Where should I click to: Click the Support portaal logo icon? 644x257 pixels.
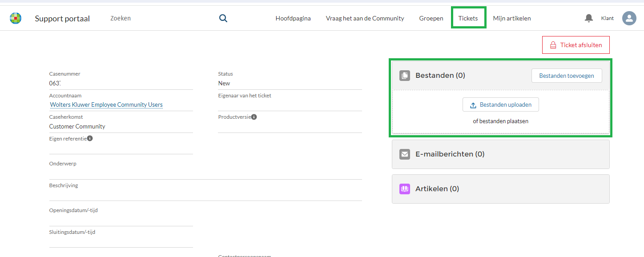[16, 18]
